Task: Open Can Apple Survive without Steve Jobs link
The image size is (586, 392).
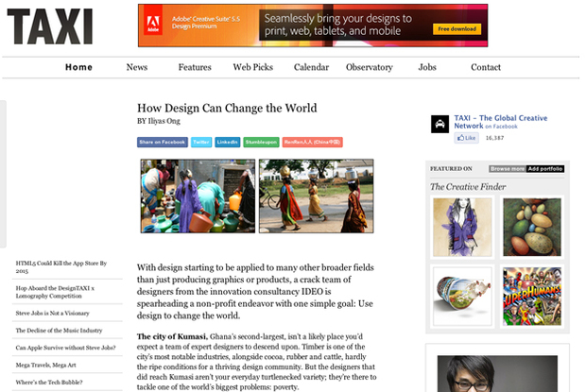Action: coord(65,348)
